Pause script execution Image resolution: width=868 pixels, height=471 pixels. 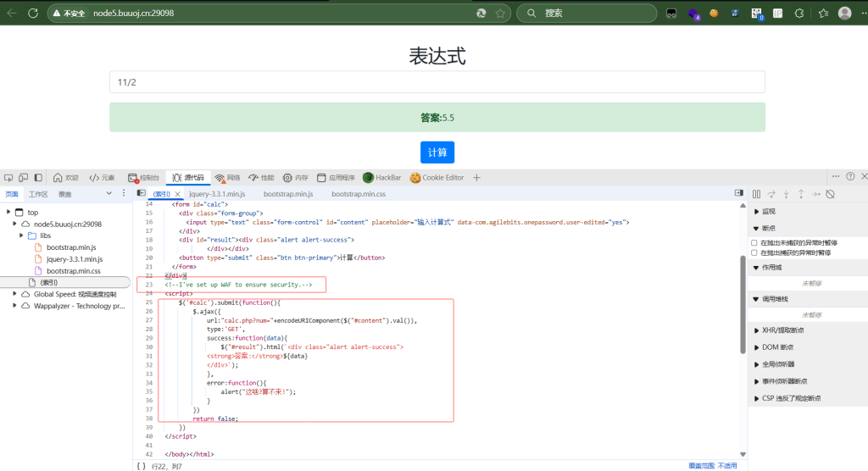tap(756, 194)
